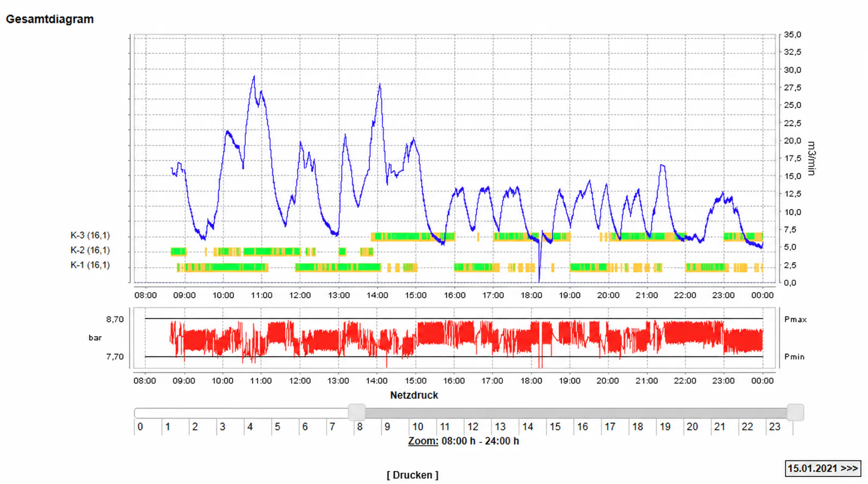Click the 14:00 label under the flow chart

(377, 295)
